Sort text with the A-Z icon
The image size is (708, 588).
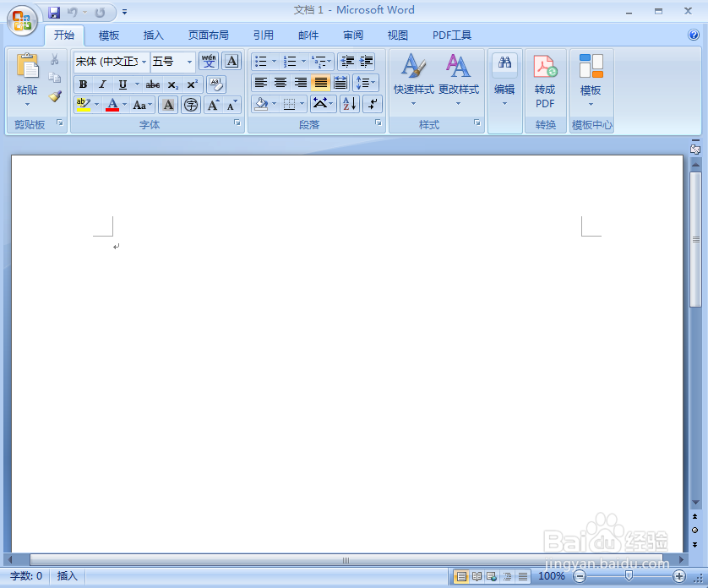click(350, 104)
